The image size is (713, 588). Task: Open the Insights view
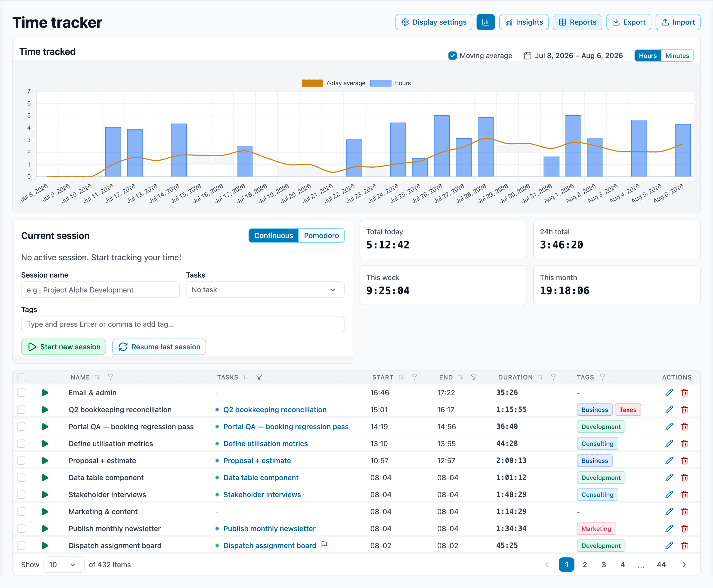(524, 22)
